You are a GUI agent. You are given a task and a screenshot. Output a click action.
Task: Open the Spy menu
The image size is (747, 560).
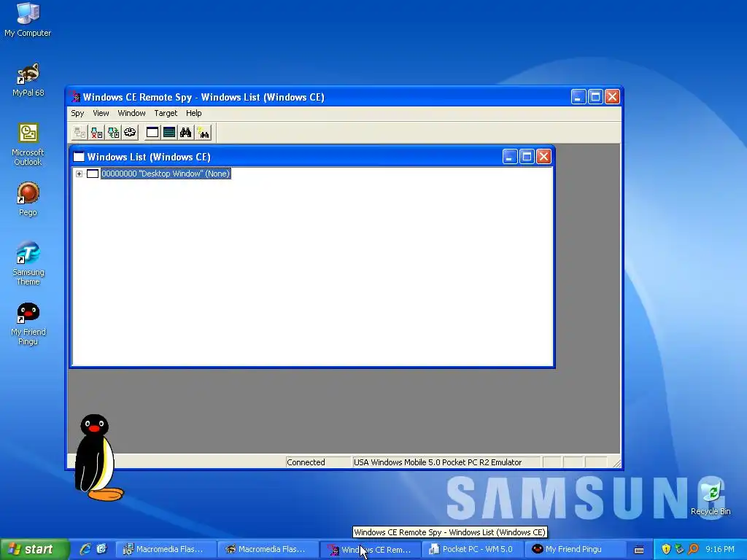point(77,113)
